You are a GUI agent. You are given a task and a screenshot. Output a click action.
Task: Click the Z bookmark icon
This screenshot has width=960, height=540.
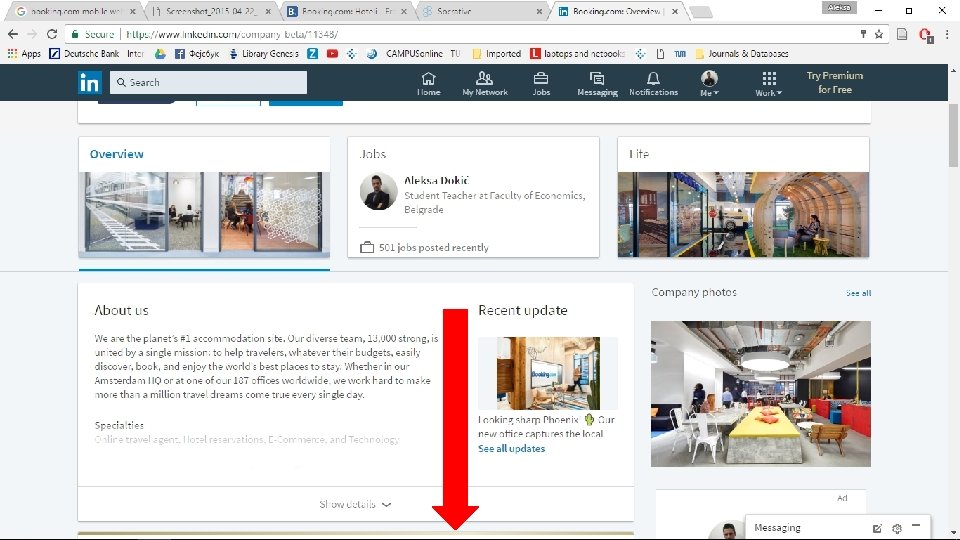click(x=312, y=54)
